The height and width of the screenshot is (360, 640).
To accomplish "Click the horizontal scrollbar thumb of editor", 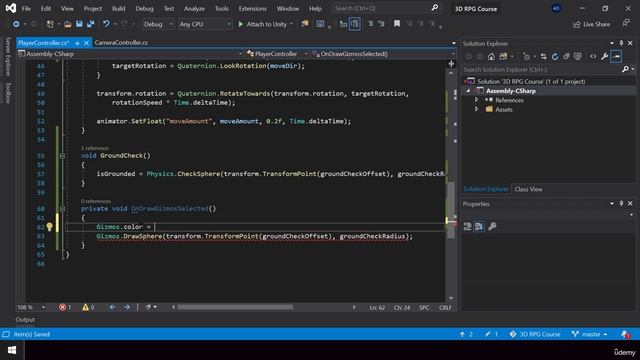I will click(x=235, y=307).
